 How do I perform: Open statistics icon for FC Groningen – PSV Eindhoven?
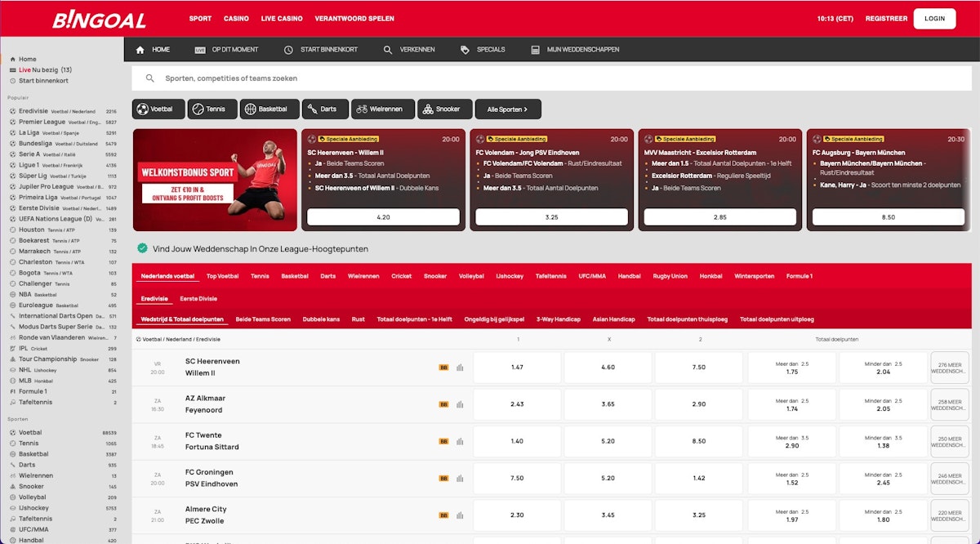pyautogui.click(x=460, y=479)
